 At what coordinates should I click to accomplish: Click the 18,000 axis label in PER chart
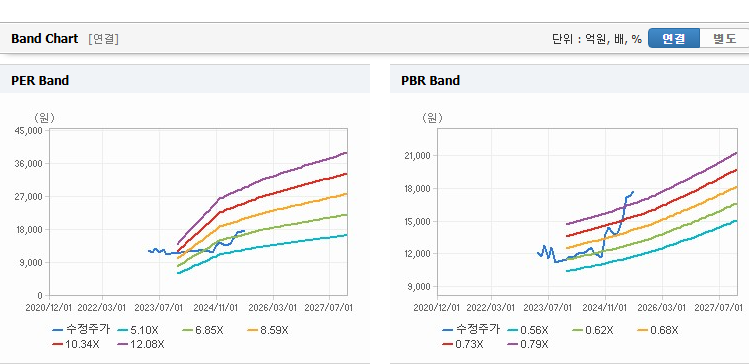click(30, 229)
